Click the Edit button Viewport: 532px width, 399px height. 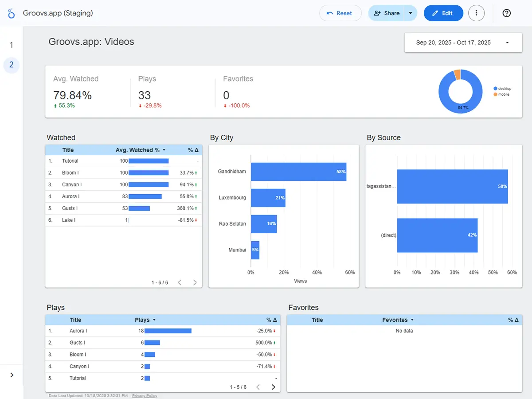click(x=443, y=13)
